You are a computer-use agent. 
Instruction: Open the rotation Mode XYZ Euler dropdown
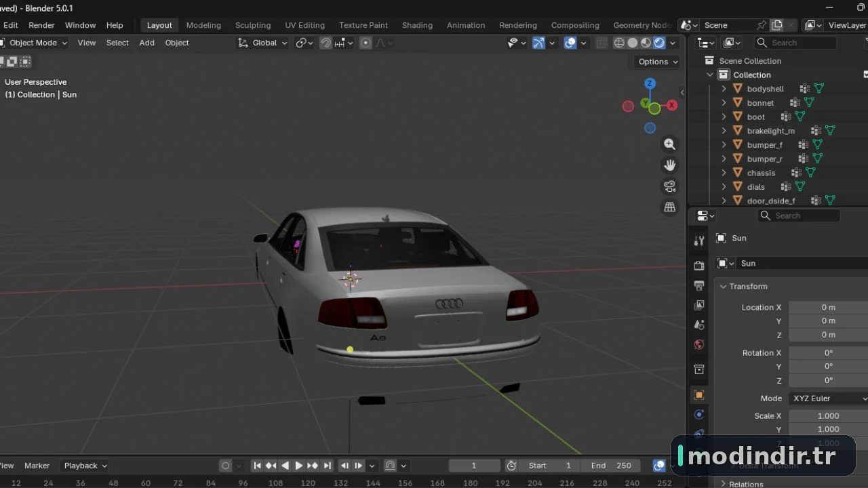[x=828, y=399]
